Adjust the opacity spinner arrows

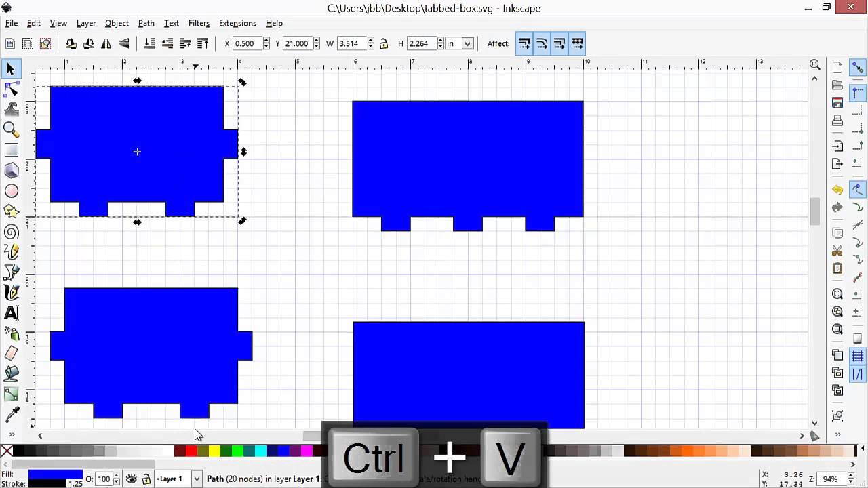click(x=116, y=479)
